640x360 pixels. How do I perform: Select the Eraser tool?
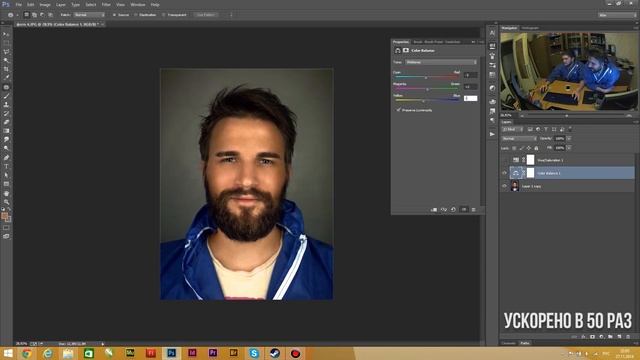6,122
